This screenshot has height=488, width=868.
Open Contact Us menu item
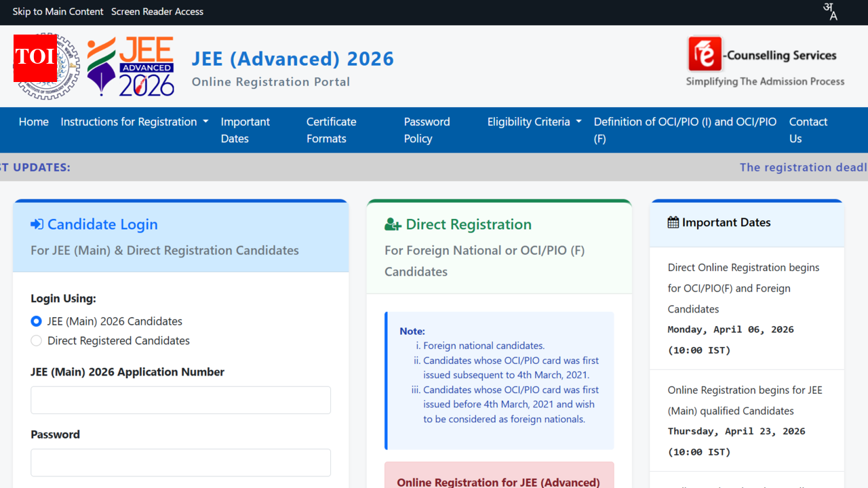[x=808, y=130]
